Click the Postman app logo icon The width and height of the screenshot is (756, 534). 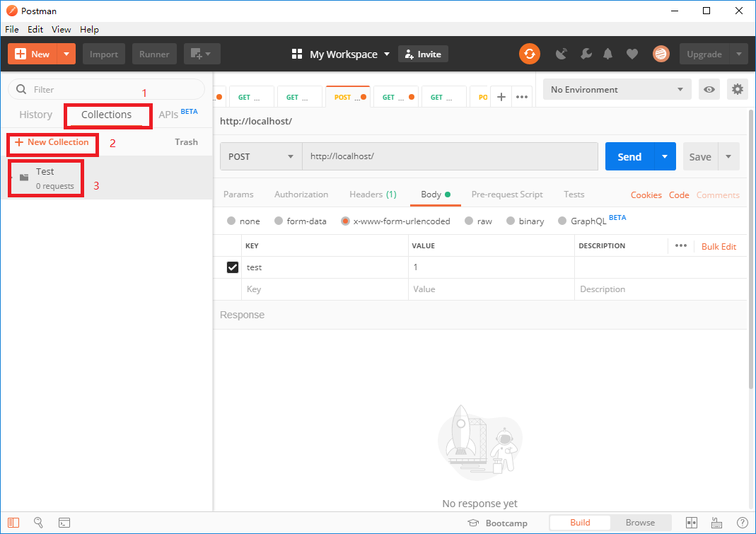pos(11,11)
